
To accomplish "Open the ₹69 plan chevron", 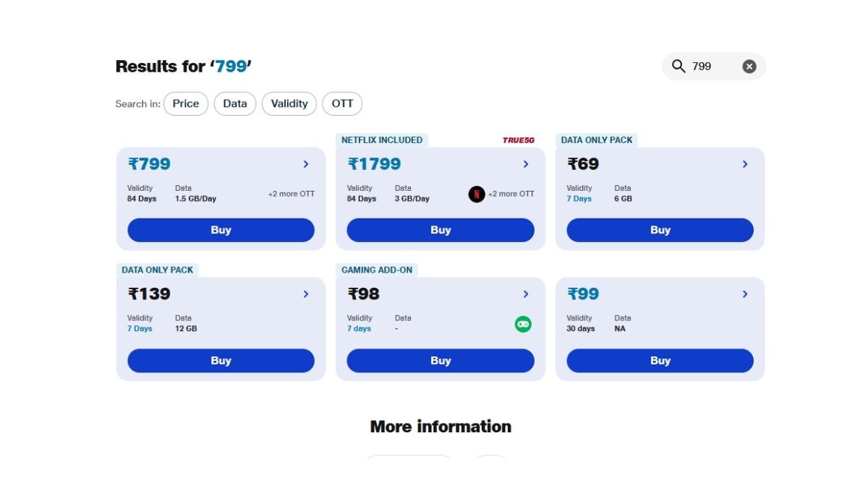I will (745, 164).
